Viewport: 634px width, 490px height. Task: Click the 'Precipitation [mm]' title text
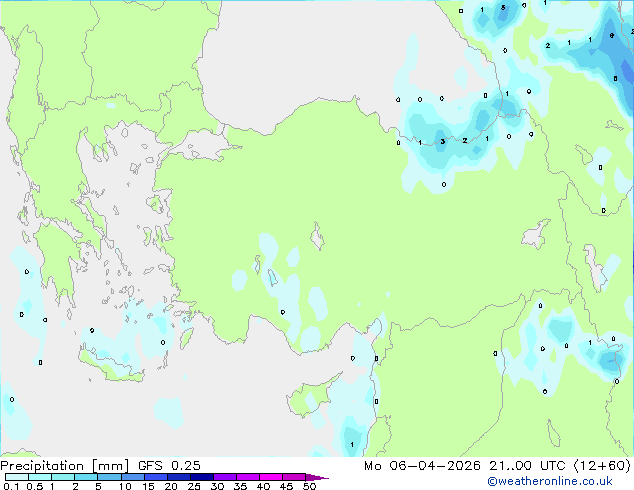point(65,466)
